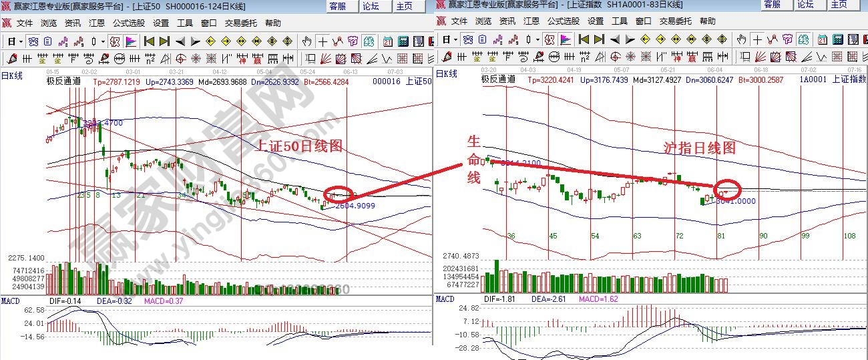
Task: Click the hand pan tool in left window
Action: (x=307, y=41)
